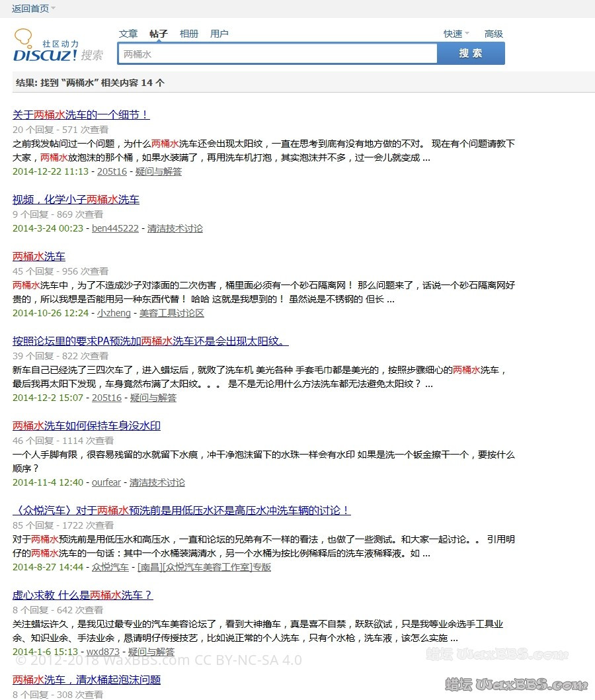The width and height of the screenshot is (595, 700).
Task: Switch to the 用户 tab
Action: point(219,34)
